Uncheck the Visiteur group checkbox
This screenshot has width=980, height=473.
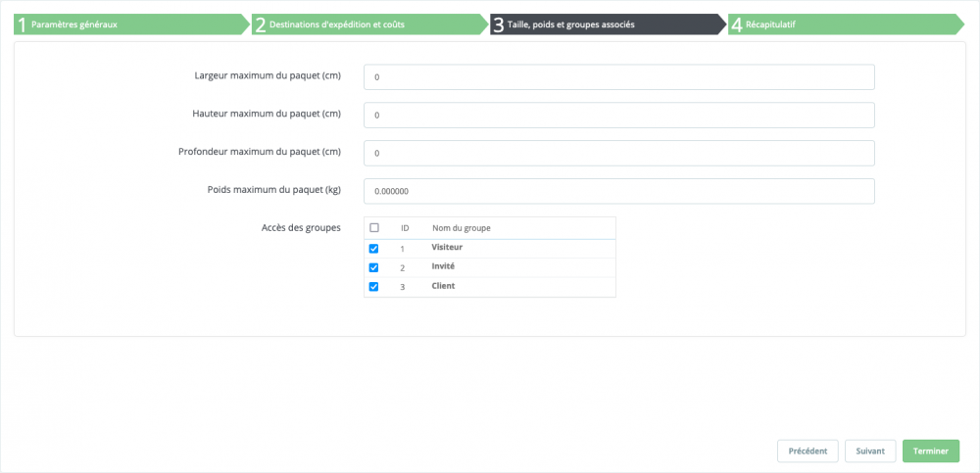point(374,249)
